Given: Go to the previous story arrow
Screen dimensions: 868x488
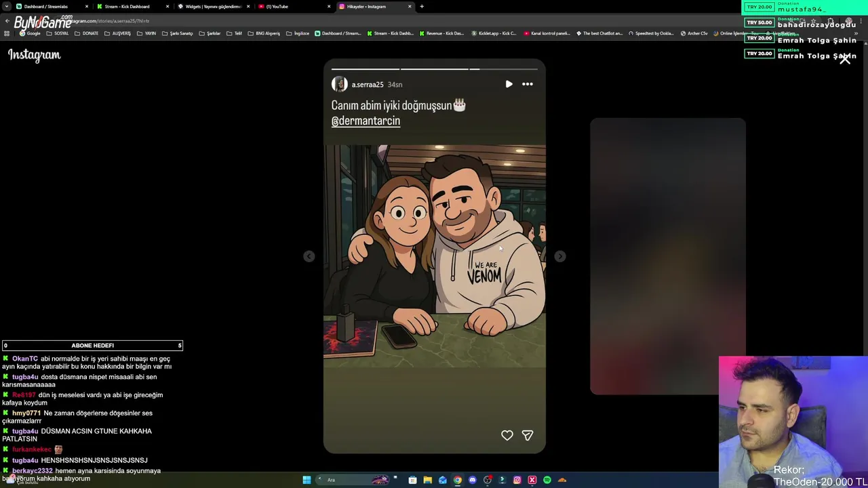Looking at the screenshot, I should tap(309, 256).
